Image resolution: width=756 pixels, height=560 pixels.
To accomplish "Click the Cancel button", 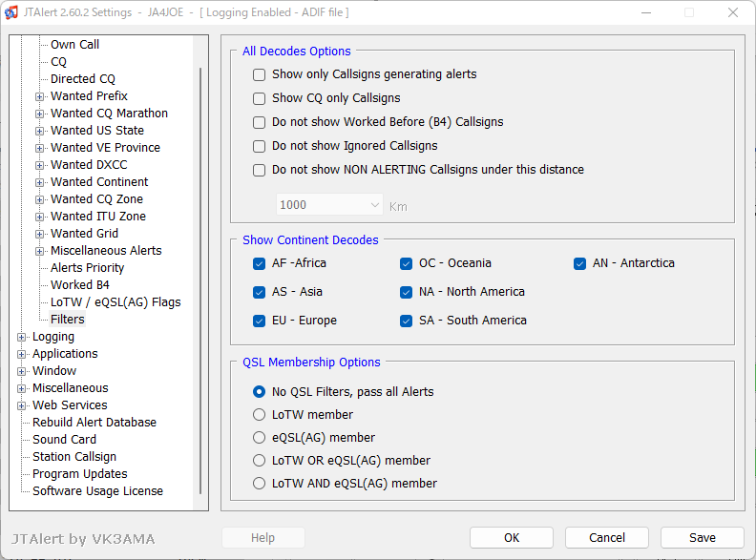I will [x=606, y=538].
